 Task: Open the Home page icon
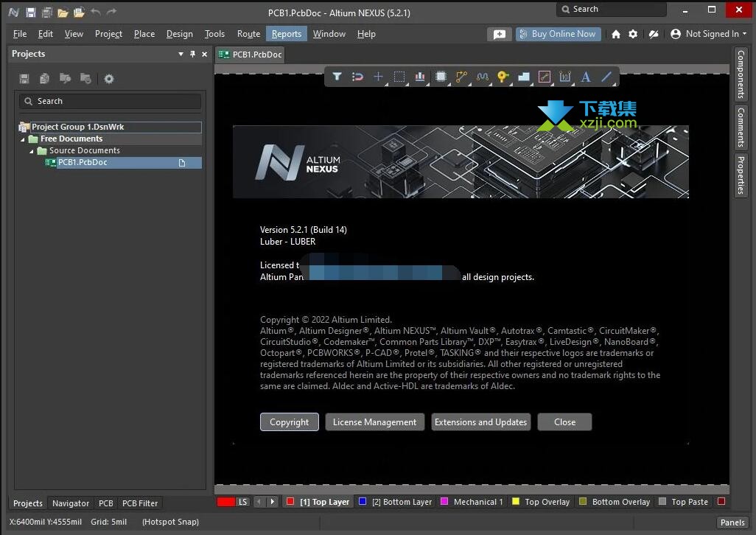point(616,34)
